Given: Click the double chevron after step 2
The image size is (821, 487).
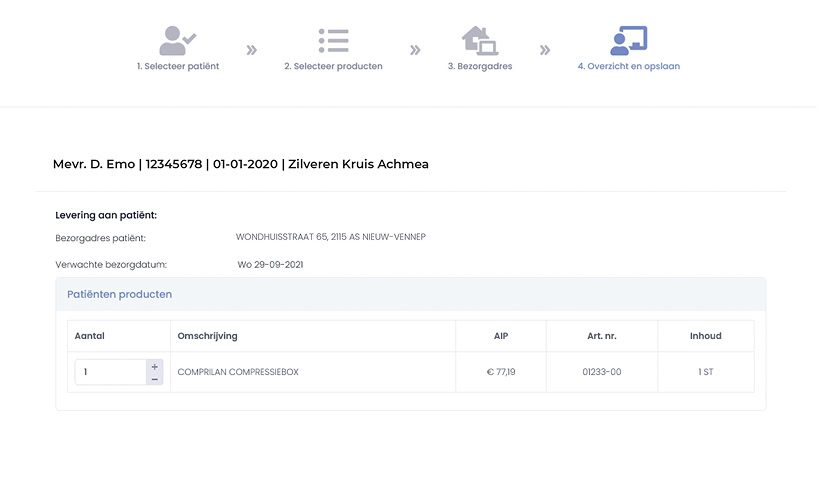Looking at the screenshot, I should [x=415, y=49].
